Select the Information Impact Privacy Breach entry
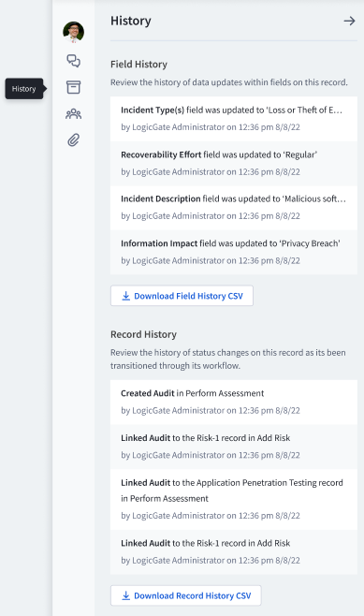Screen dimensions: 364x616 (234, 252)
